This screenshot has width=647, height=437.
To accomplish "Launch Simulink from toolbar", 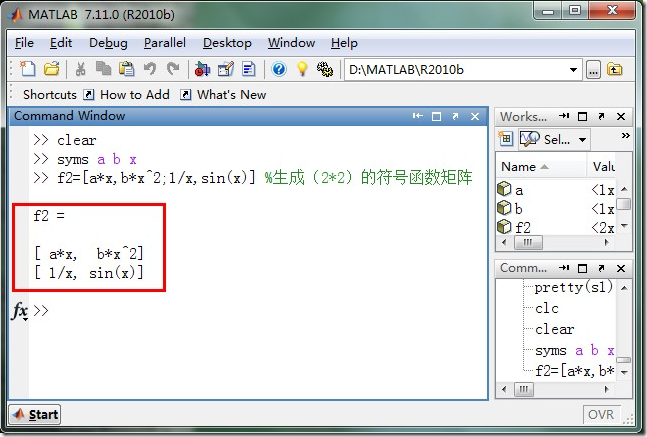I will 202,69.
